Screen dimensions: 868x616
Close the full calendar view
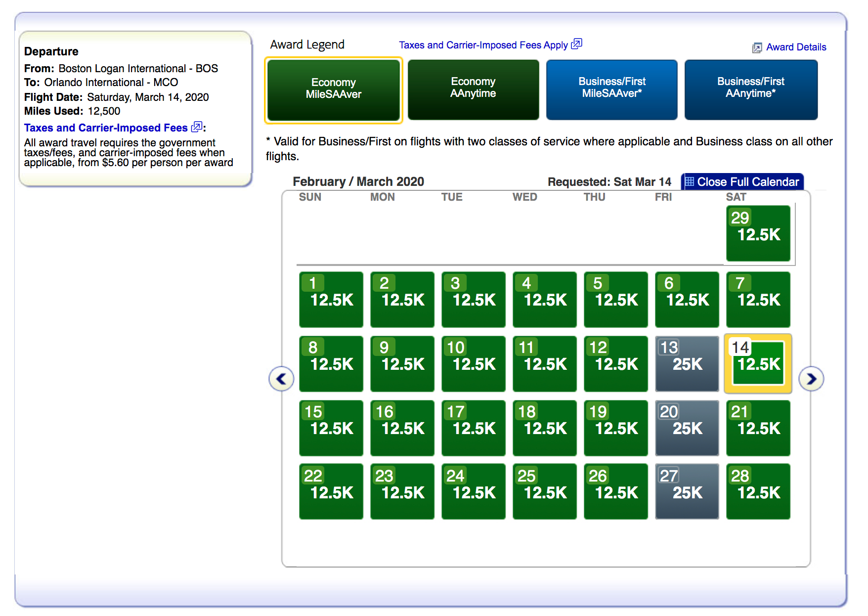coord(747,182)
